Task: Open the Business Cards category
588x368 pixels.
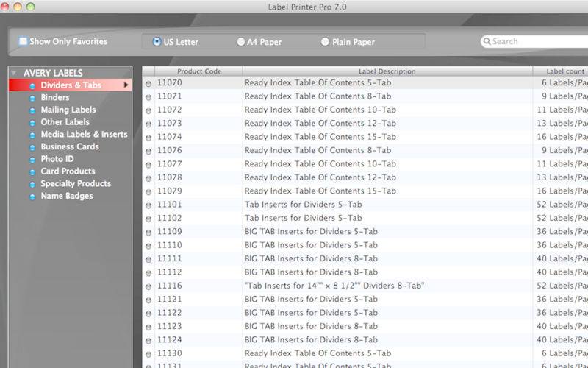Action: 70,146
